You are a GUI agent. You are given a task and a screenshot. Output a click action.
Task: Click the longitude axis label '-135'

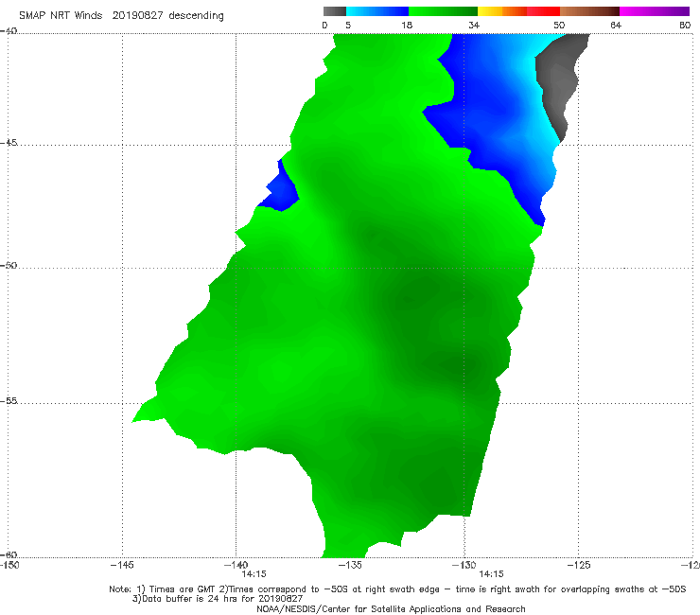coord(350,566)
